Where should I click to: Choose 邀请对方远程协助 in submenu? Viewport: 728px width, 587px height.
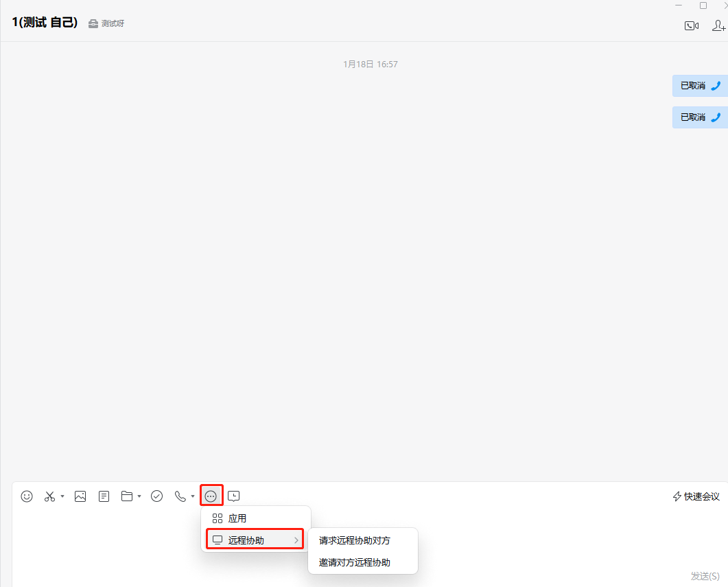355,562
